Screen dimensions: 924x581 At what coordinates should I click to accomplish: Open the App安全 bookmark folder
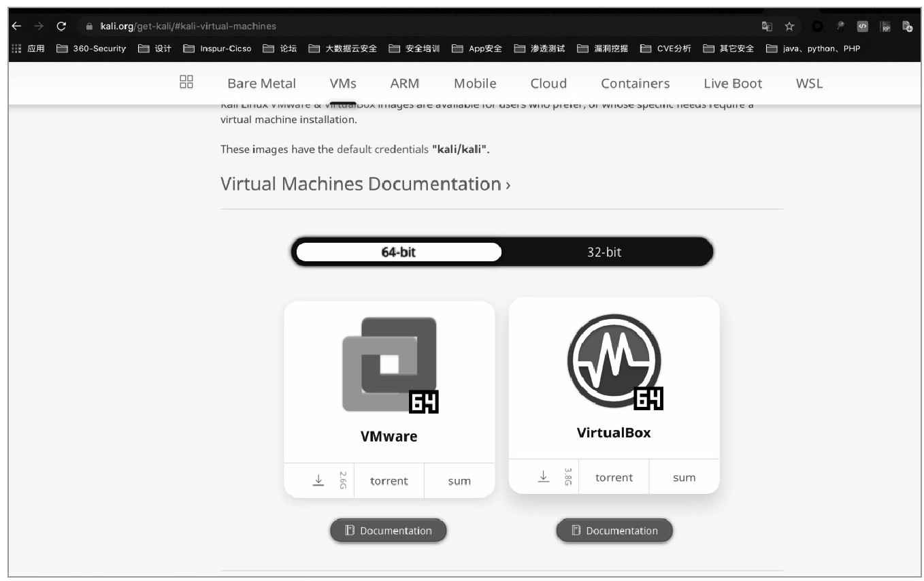(477, 48)
